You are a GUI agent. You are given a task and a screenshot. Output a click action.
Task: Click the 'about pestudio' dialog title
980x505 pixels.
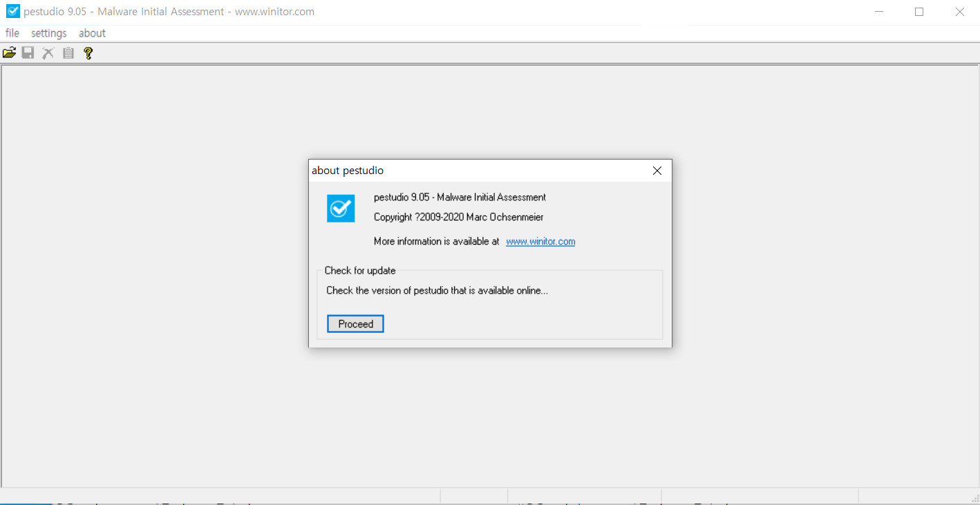(x=348, y=170)
